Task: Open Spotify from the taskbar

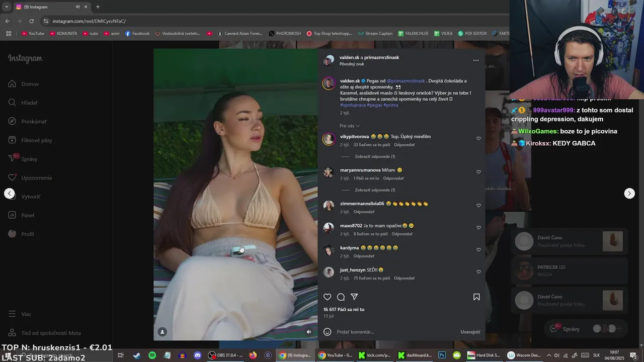Action: click(152, 355)
